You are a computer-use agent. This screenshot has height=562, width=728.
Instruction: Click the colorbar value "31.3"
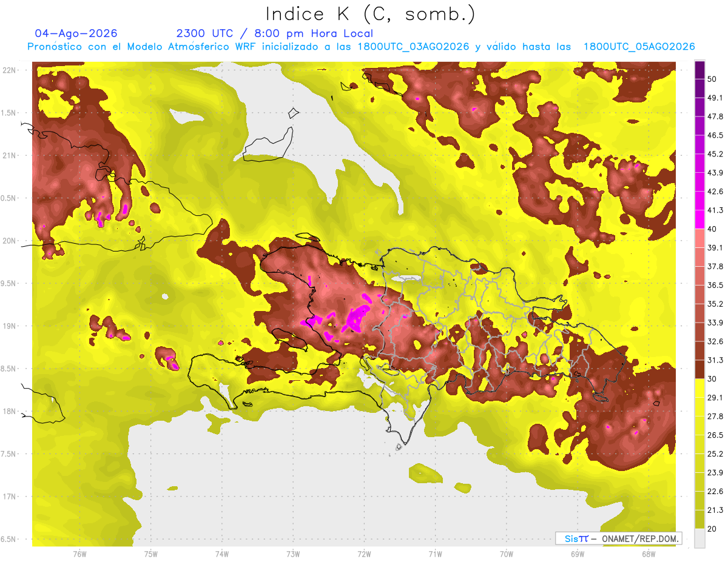(x=715, y=360)
